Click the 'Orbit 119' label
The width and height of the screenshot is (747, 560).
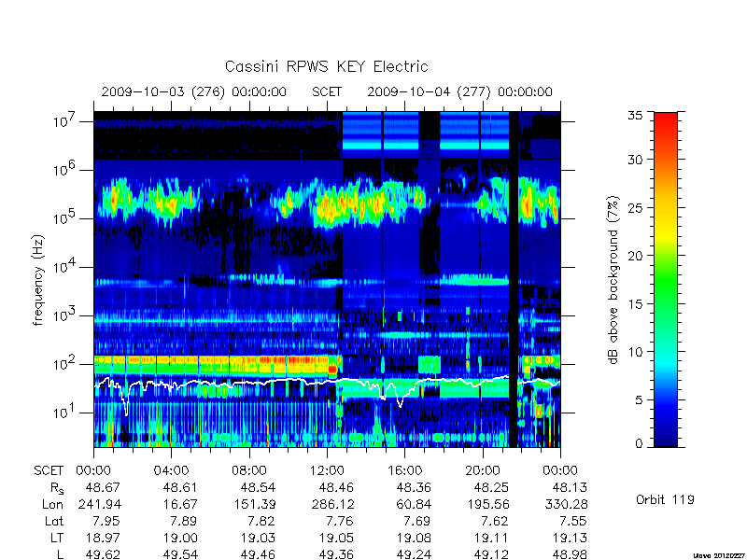point(665,499)
